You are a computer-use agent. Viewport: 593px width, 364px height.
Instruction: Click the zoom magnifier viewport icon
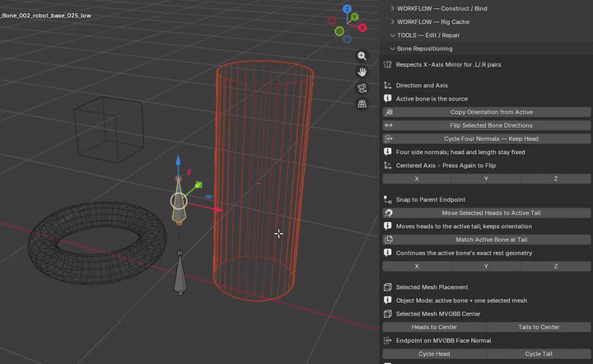(362, 56)
